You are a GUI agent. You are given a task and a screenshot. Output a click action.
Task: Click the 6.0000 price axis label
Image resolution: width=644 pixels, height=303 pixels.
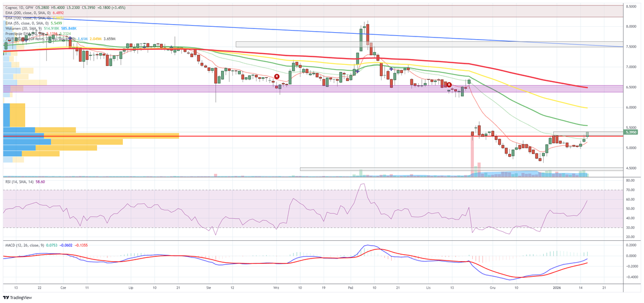[x=631, y=107]
